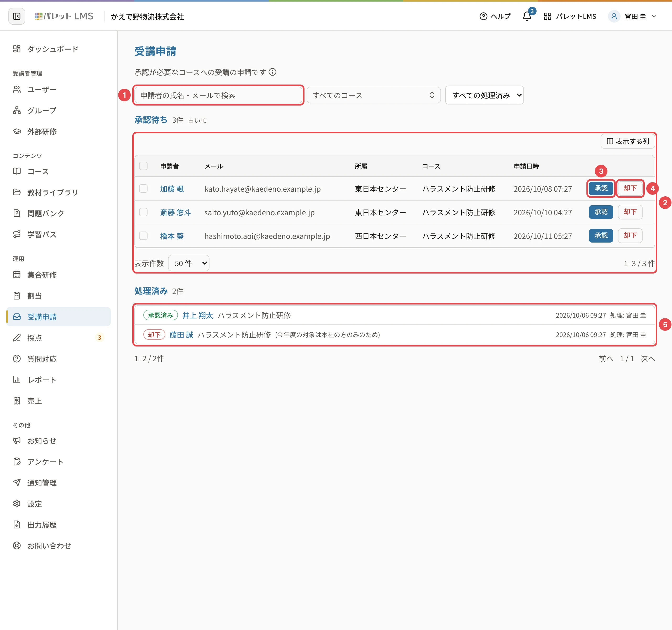Check the row for 橋本 葵

click(x=143, y=236)
